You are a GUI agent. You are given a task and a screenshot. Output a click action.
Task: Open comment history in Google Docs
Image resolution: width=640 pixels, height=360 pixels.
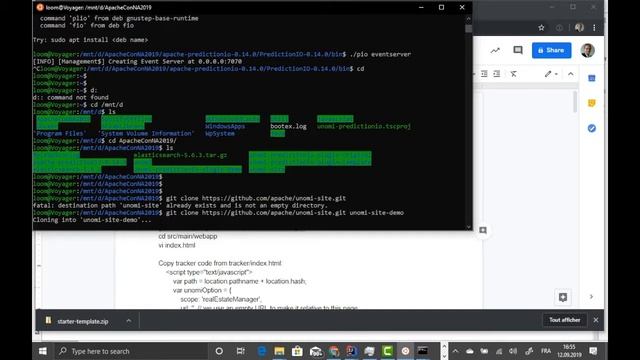[x=518, y=50]
